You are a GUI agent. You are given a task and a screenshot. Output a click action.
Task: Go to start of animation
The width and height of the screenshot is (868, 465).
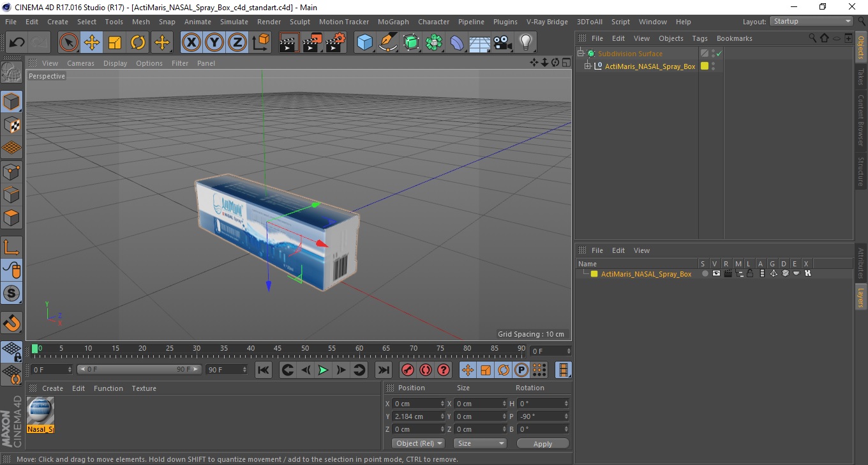(264, 370)
